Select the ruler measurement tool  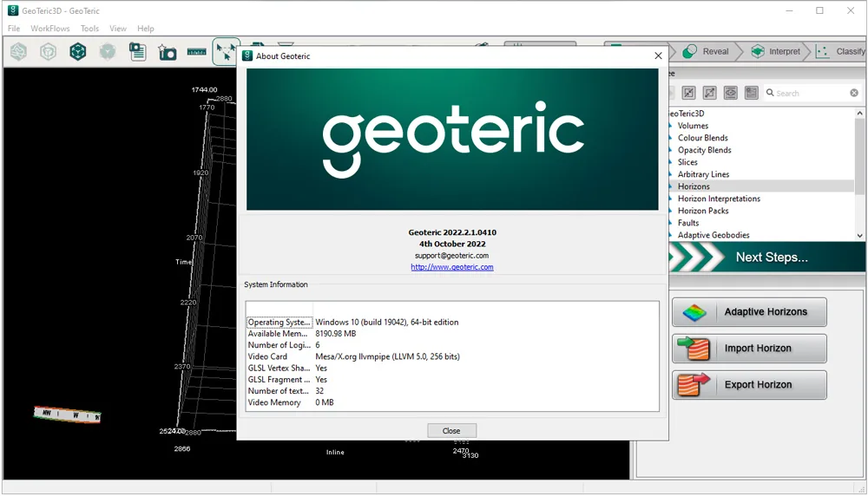pos(196,52)
